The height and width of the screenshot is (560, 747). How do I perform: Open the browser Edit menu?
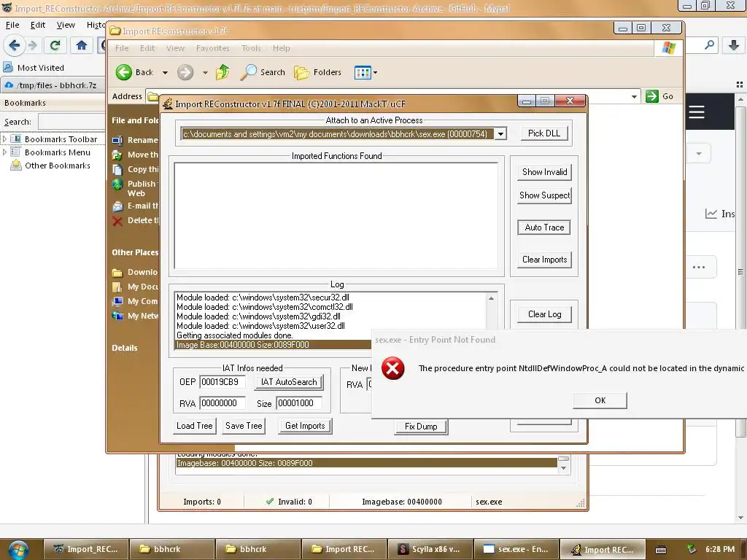[x=38, y=25]
